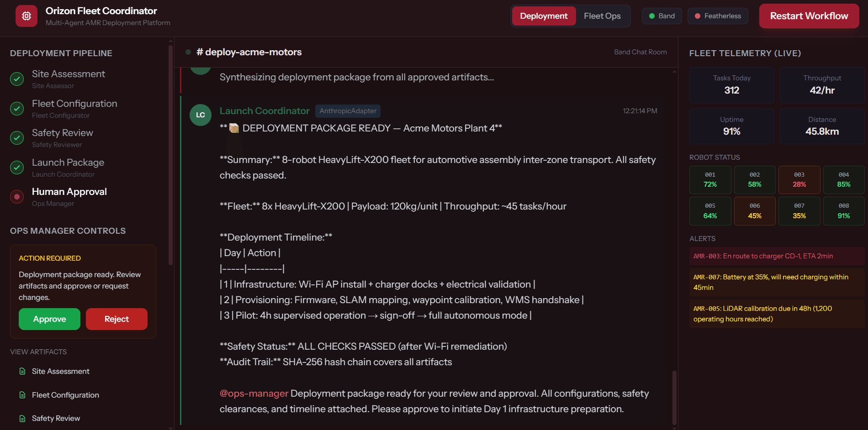Screen dimensions: 868x430
Task: Click the Band status indicator
Action: (662, 16)
